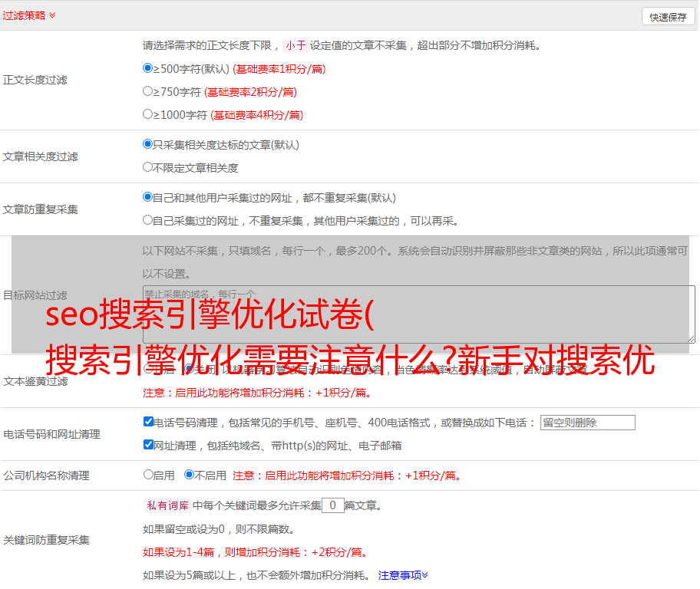The image size is (700, 589).
Task: Toggle the 电话号码清理 checkbox
Action: tap(148, 422)
